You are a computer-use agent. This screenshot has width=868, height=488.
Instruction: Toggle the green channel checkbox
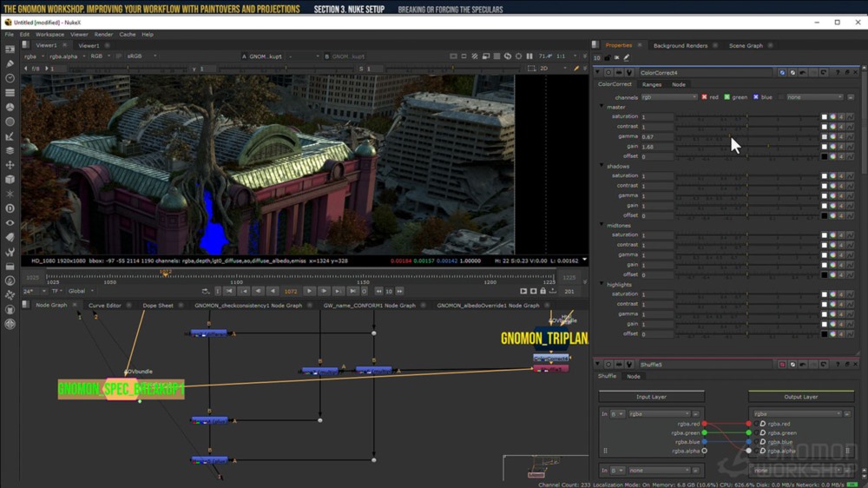(x=727, y=97)
